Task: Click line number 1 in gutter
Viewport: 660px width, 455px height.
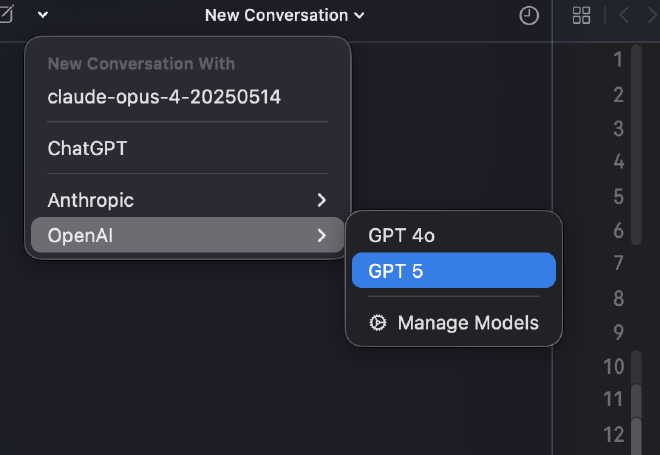Action: pyautogui.click(x=618, y=59)
